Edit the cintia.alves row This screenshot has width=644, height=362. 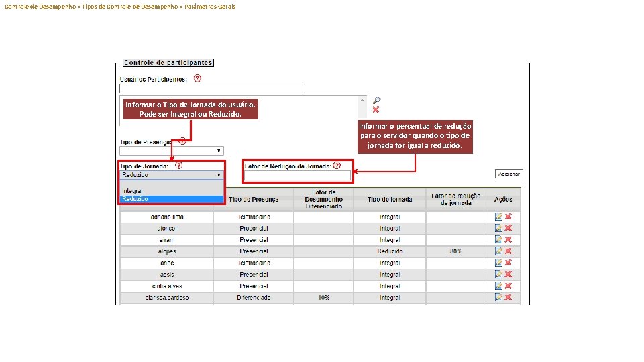click(498, 286)
